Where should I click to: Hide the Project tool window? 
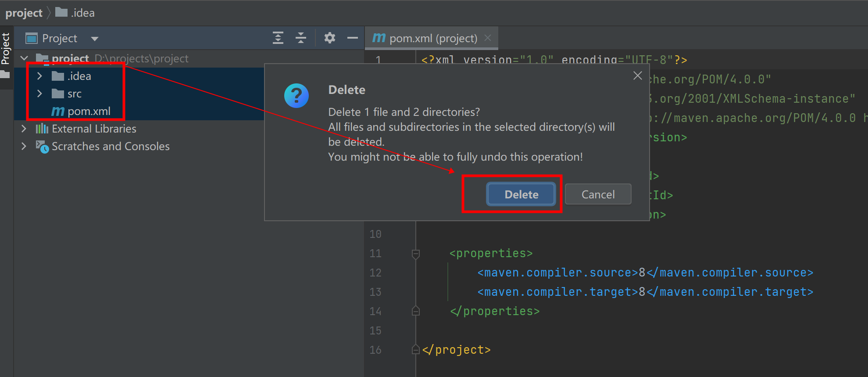pyautogui.click(x=353, y=38)
